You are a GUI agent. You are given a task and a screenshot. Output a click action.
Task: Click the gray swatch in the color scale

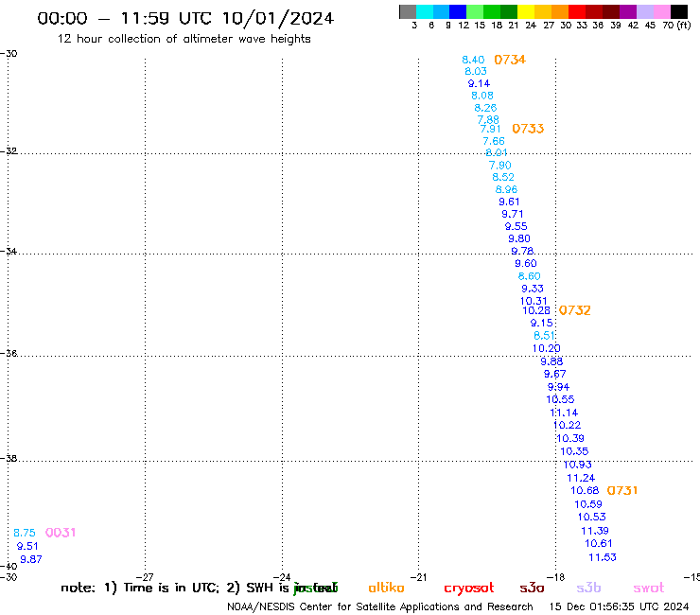pos(408,11)
